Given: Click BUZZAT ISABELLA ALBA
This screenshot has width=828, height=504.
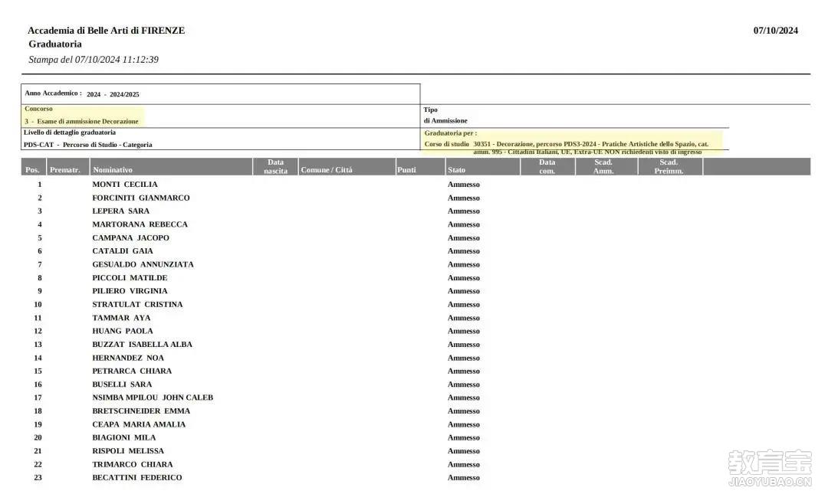Looking at the screenshot, I should click(x=142, y=344).
